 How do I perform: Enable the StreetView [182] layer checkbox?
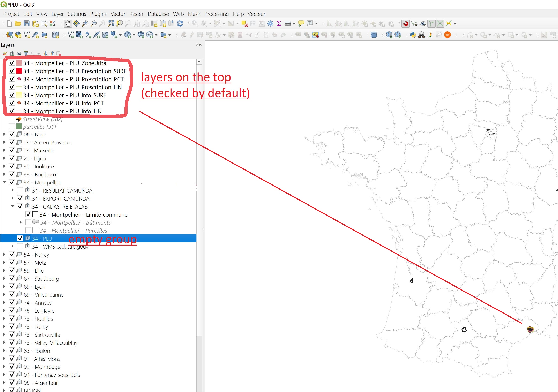coord(12,119)
